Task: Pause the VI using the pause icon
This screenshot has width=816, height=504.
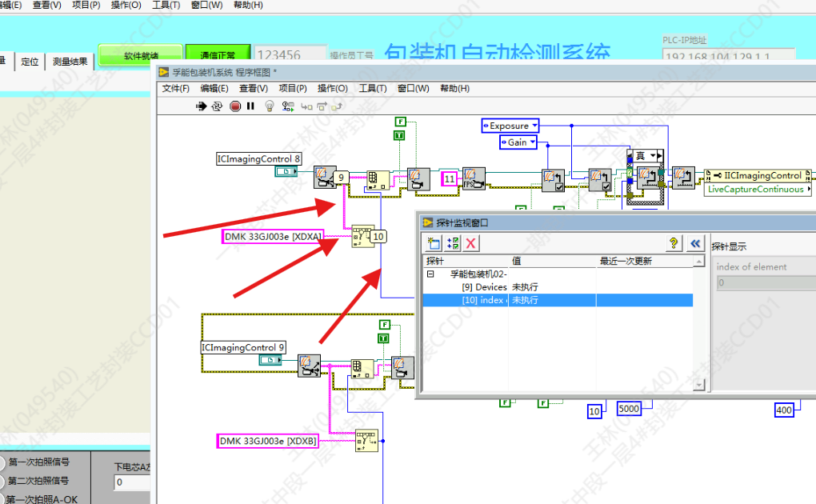Action: pos(250,106)
